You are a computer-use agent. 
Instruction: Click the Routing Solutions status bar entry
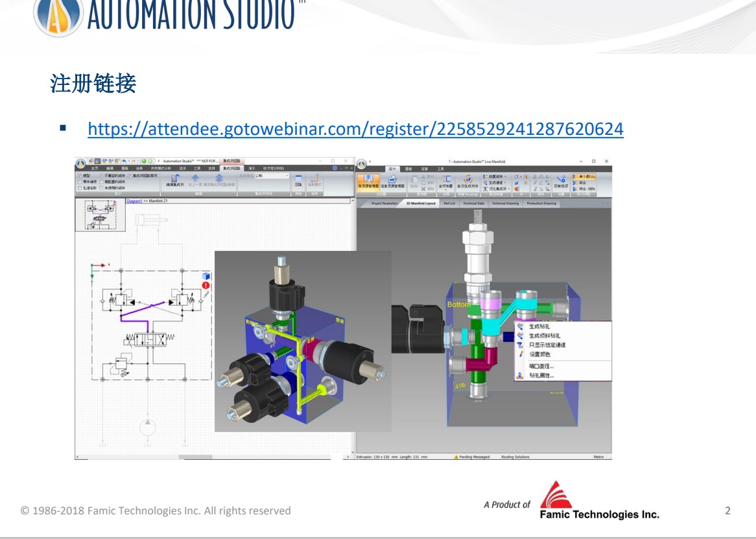[x=515, y=457]
